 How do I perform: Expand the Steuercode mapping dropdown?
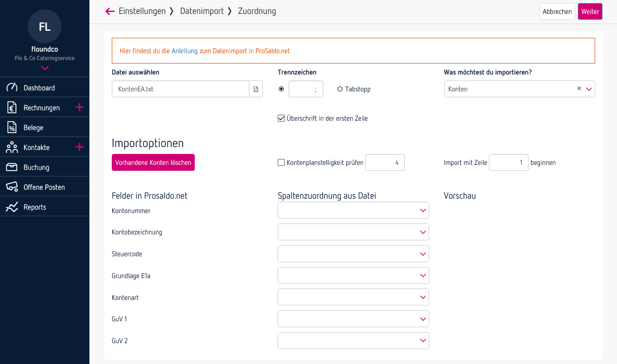[x=353, y=254]
